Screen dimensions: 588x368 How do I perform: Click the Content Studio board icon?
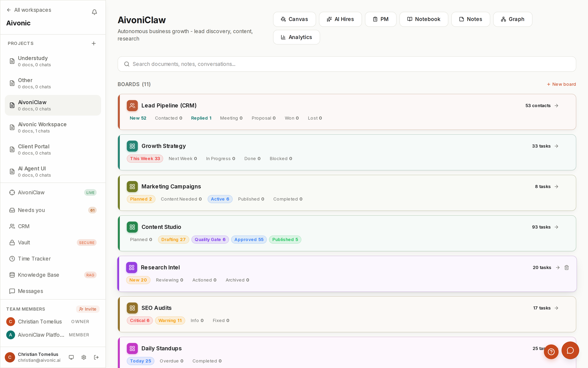132,227
